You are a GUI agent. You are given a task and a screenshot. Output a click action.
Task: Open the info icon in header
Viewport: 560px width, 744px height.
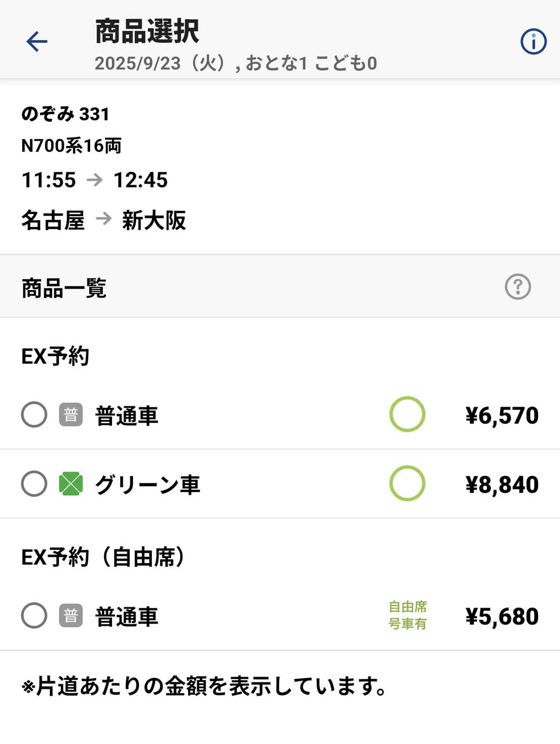coord(533,42)
